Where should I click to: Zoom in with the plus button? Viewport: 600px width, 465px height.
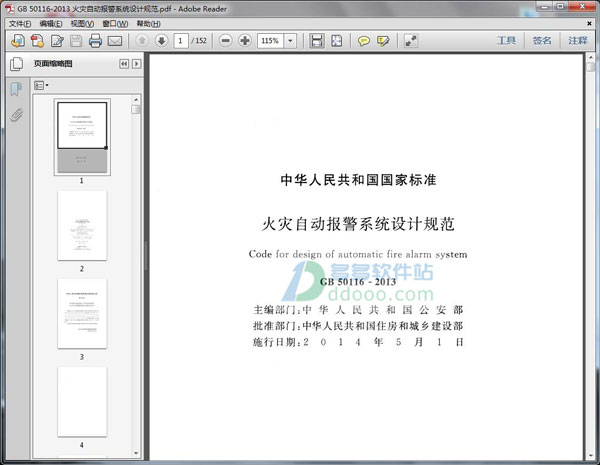[x=245, y=40]
